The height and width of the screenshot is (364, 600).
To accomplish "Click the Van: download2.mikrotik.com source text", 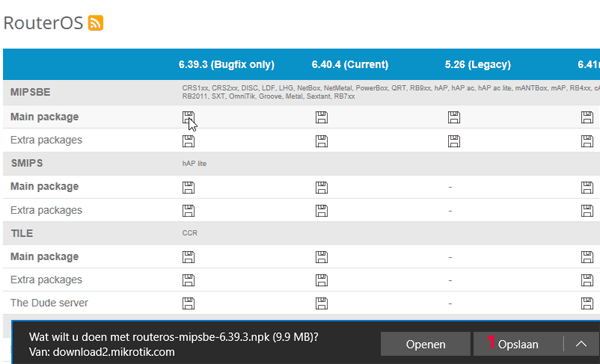I will pyautogui.click(x=102, y=352).
